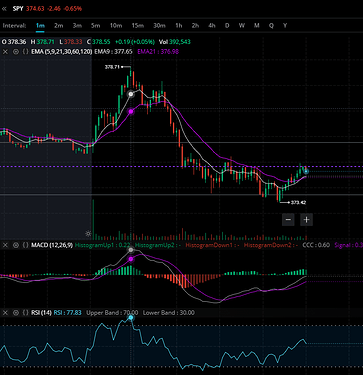Switch to the daily D interval
This screenshot has width=363, height=375.
click(x=227, y=26)
